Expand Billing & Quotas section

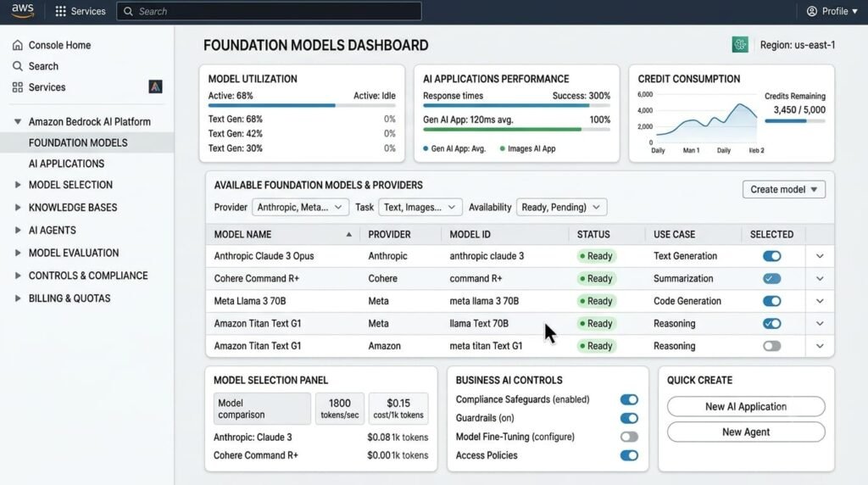click(x=18, y=298)
